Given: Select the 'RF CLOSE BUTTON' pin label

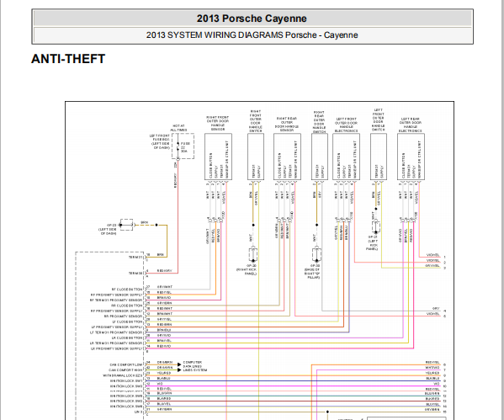Looking at the screenshot, I should (x=127, y=289).
